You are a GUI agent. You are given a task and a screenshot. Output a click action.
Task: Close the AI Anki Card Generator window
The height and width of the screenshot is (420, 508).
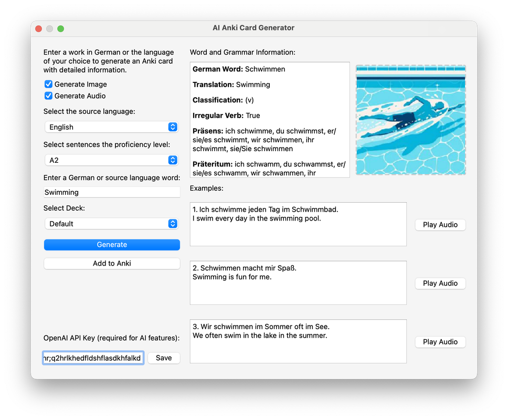click(39, 28)
